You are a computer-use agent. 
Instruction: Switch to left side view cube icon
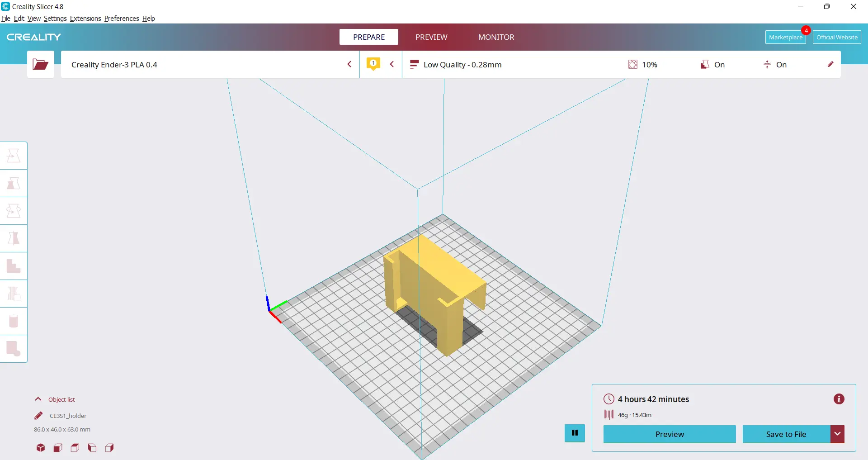point(92,448)
